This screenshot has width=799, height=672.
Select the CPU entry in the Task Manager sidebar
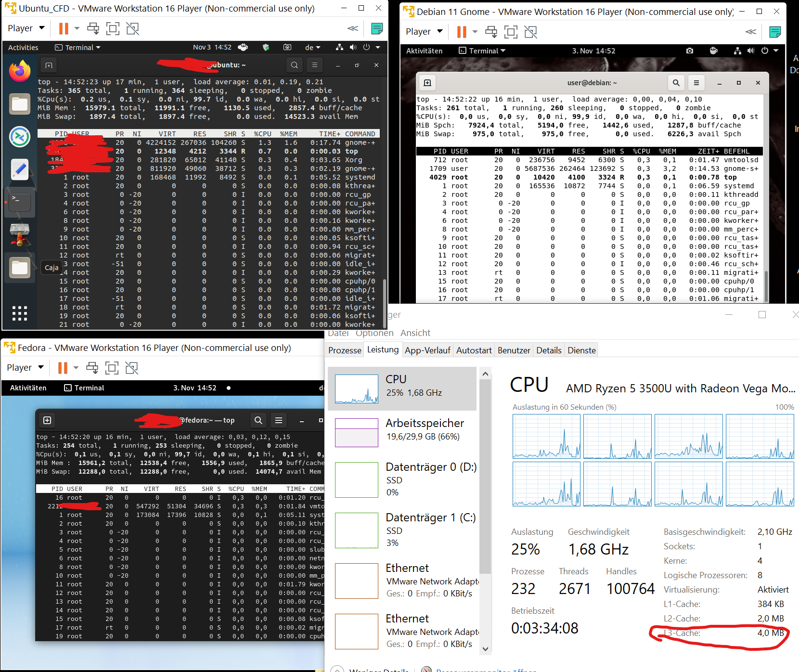[x=402, y=389]
